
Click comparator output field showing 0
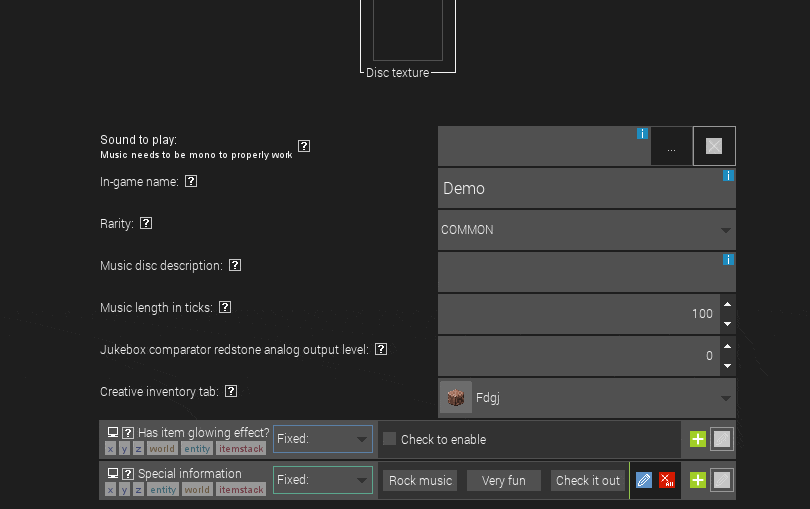pos(579,356)
